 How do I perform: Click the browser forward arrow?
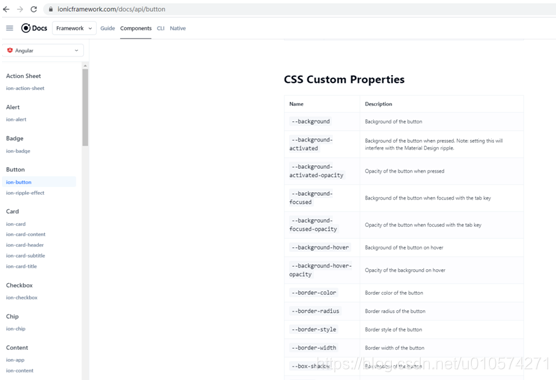tap(20, 9)
